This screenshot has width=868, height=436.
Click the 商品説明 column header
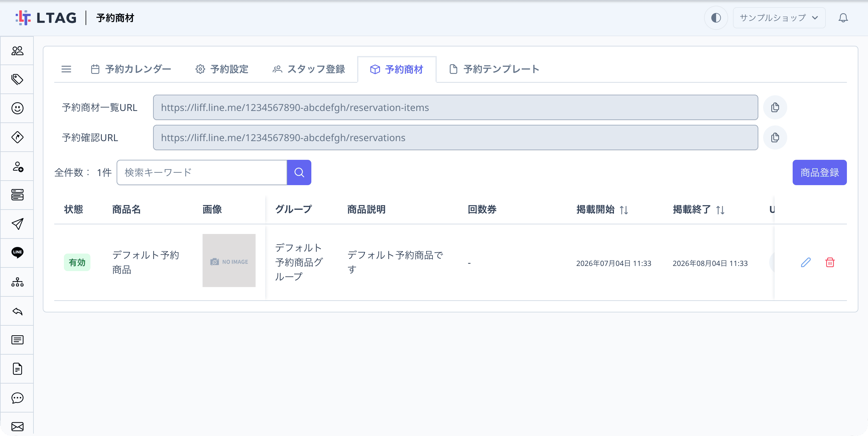[366, 209]
